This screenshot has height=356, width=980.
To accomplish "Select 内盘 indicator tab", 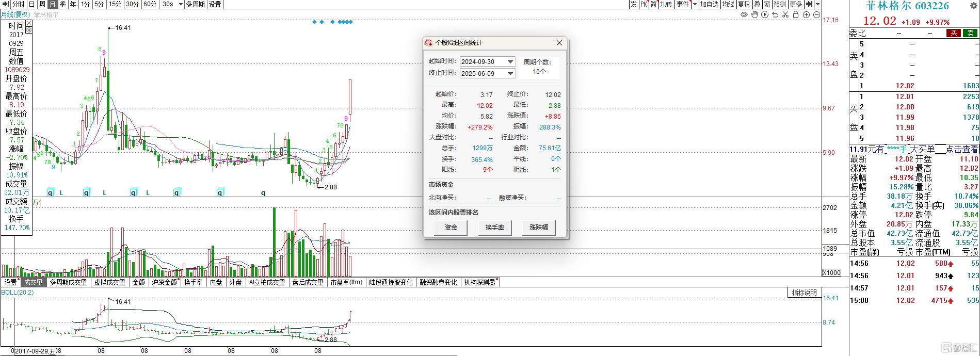I will (216, 282).
